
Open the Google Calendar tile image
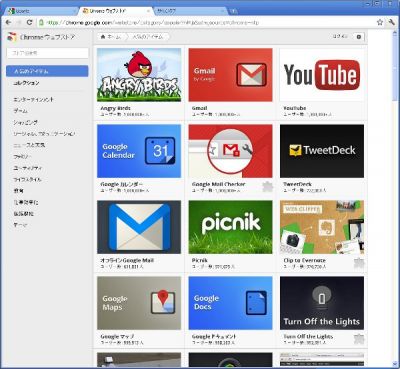(x=139, y=151)
